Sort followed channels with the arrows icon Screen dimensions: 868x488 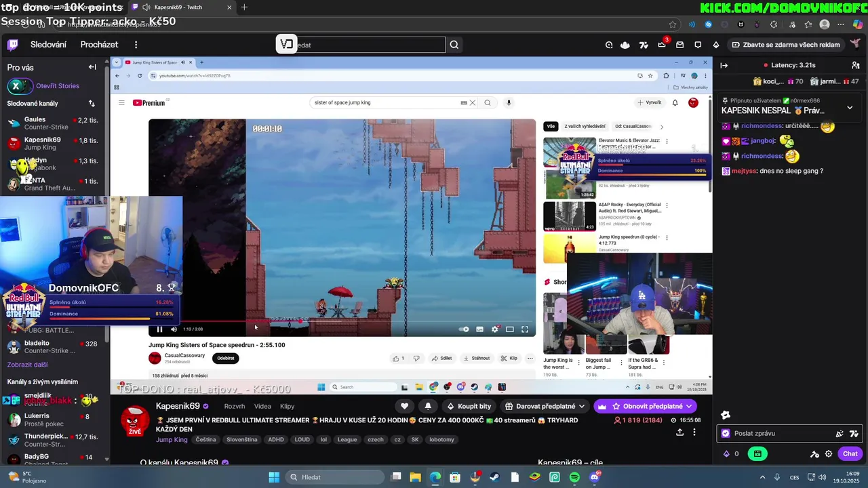(92, 103)
